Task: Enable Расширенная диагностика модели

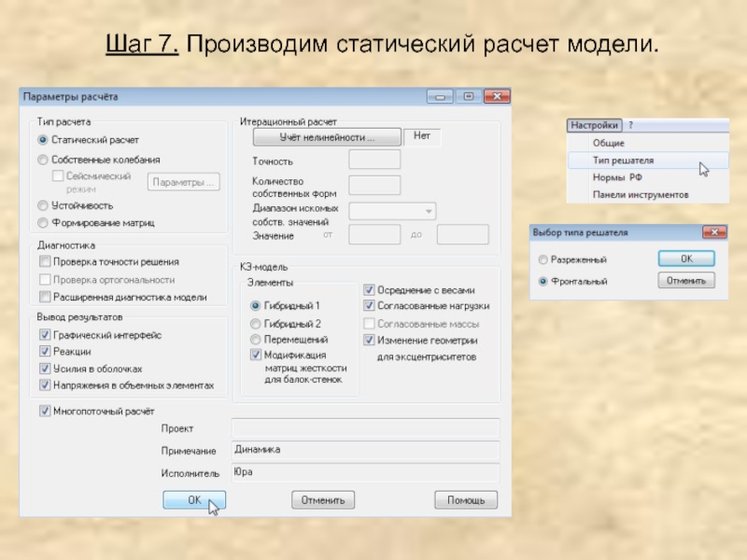Action: point(45,297)
